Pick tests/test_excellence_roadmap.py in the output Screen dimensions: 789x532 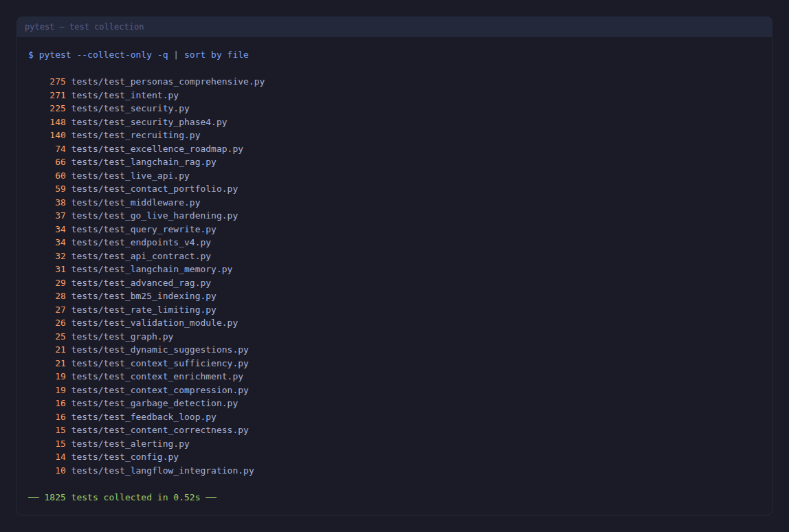tap(157, 149)
